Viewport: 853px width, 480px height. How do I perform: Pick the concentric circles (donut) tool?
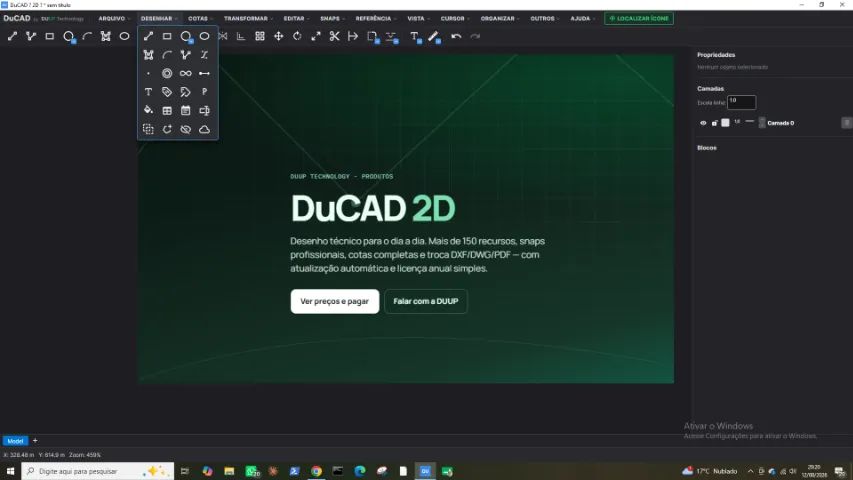coord(167,73)
